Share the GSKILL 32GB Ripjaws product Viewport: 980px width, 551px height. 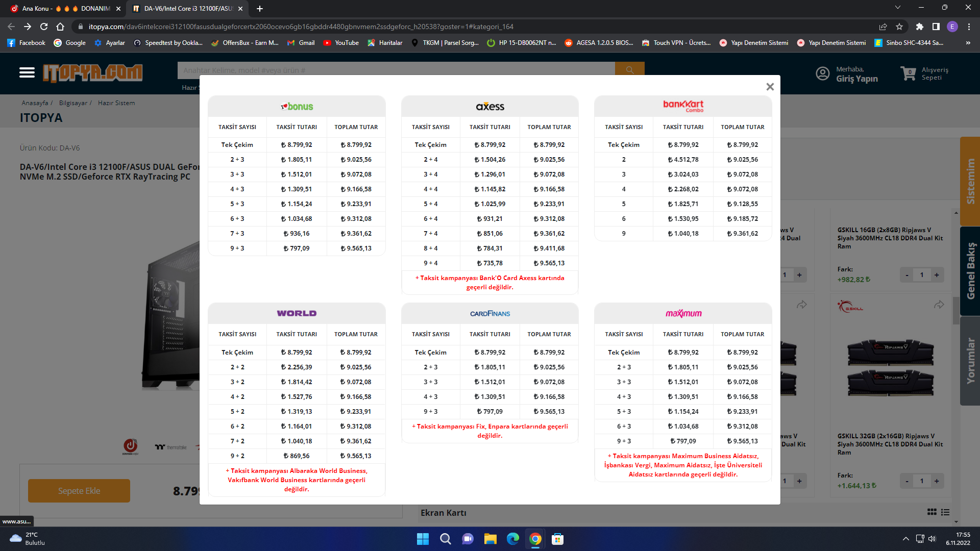point(939,305)
